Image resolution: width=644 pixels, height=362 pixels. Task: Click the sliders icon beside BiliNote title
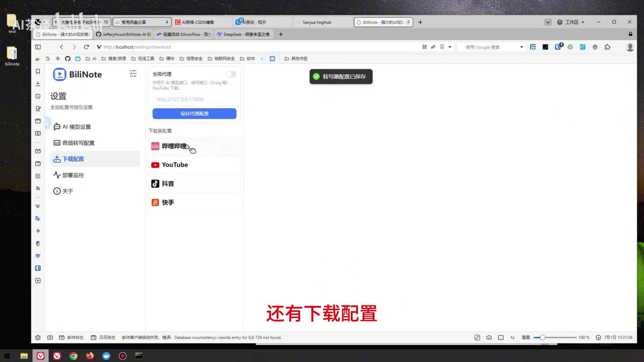(133, 73)
